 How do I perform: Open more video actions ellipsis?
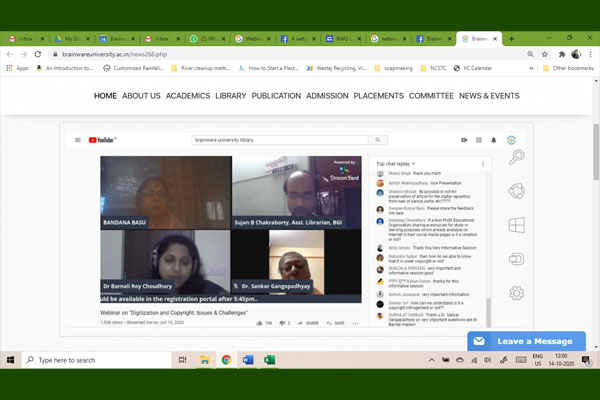coord(355,323)
